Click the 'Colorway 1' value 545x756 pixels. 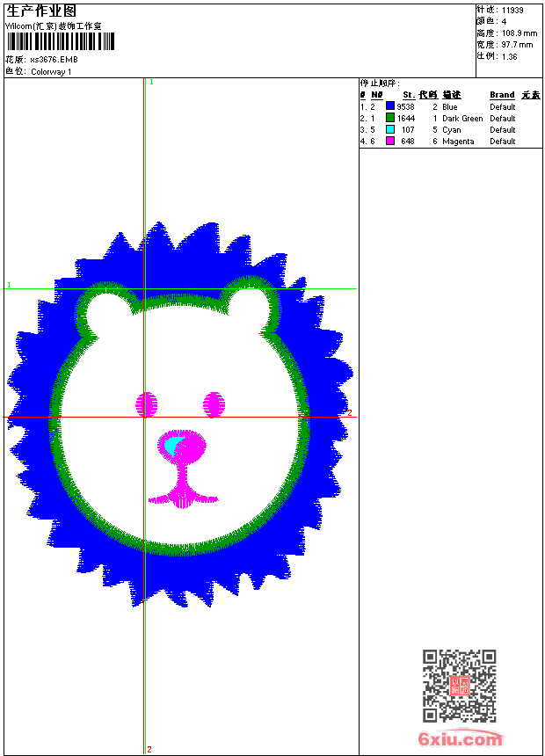(x=51, y=72)
